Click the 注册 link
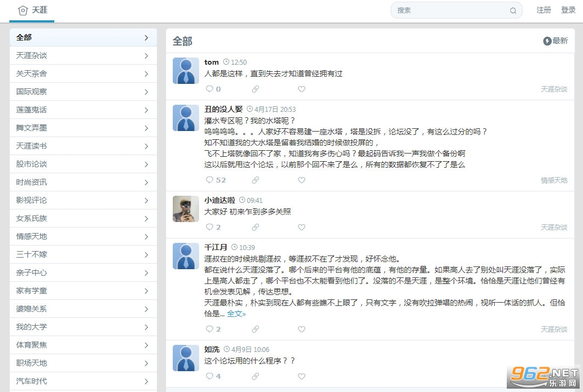 tap(544, 10)
